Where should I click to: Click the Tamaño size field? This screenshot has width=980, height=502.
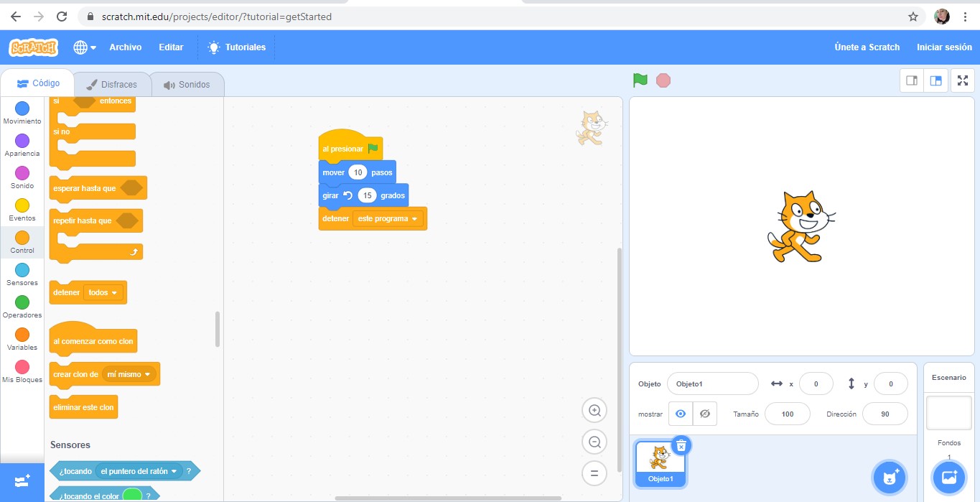pyautogui.click(x=788, y=414)
